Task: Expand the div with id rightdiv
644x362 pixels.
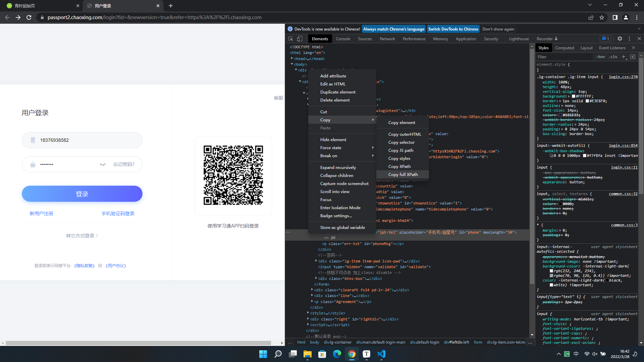Action: click(308, 319)
